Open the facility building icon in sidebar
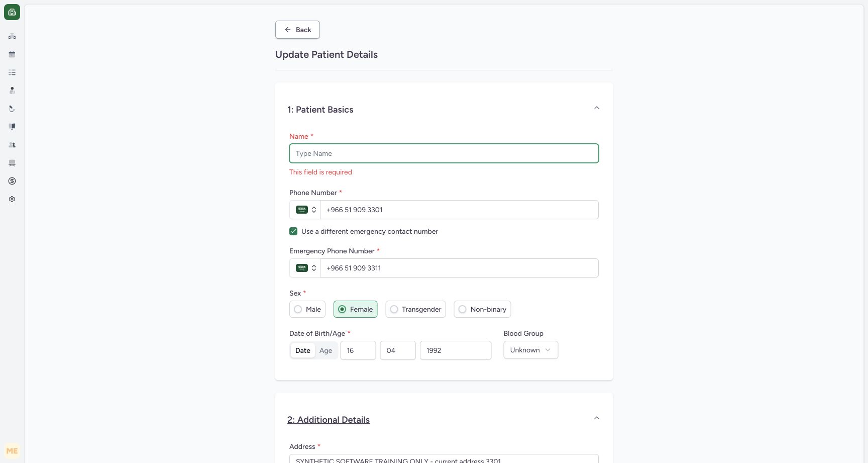 click(12, 36)
